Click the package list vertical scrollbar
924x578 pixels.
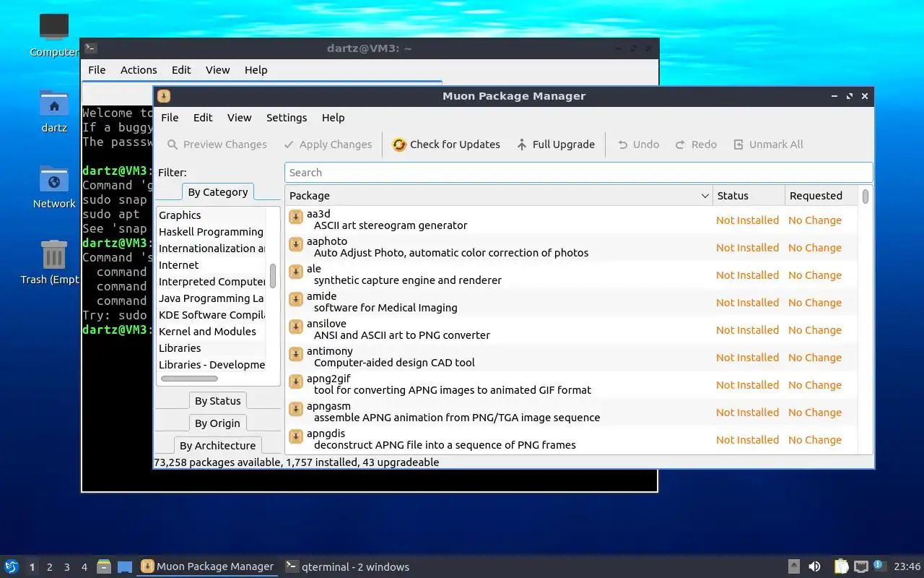point(866,196)
